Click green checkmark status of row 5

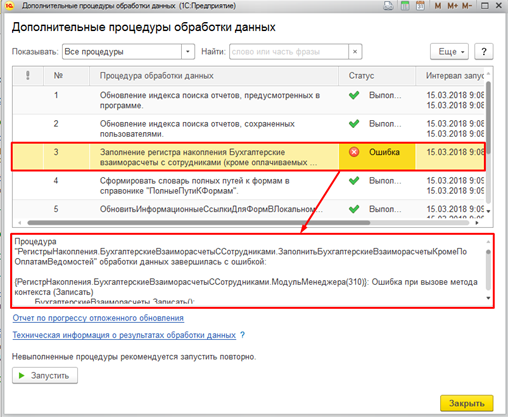pos(354,209)
